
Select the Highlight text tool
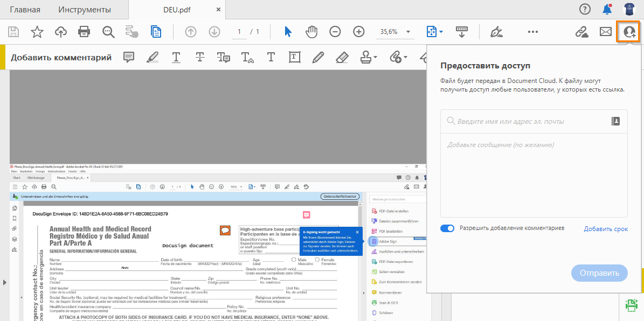click(x=153, y=57)
